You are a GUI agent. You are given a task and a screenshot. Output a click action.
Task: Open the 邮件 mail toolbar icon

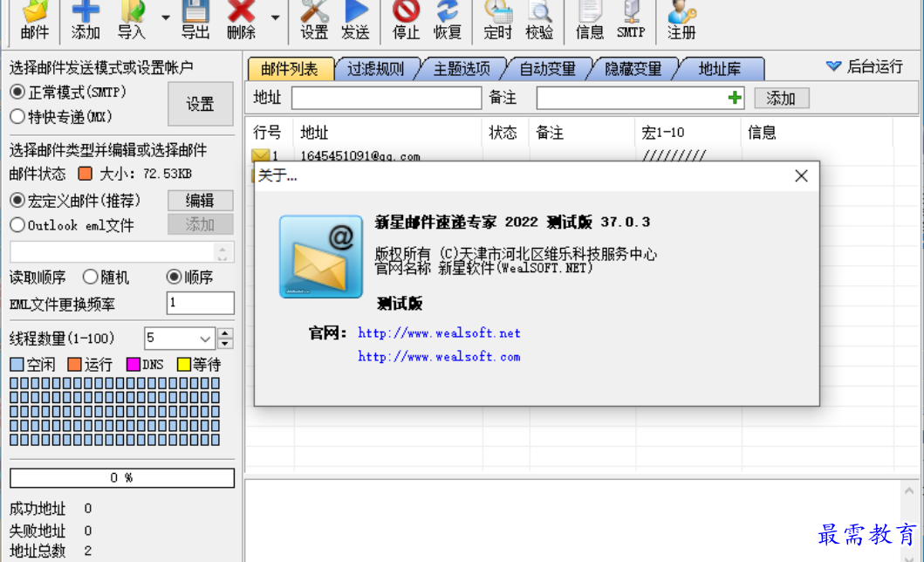coord(35,21)
